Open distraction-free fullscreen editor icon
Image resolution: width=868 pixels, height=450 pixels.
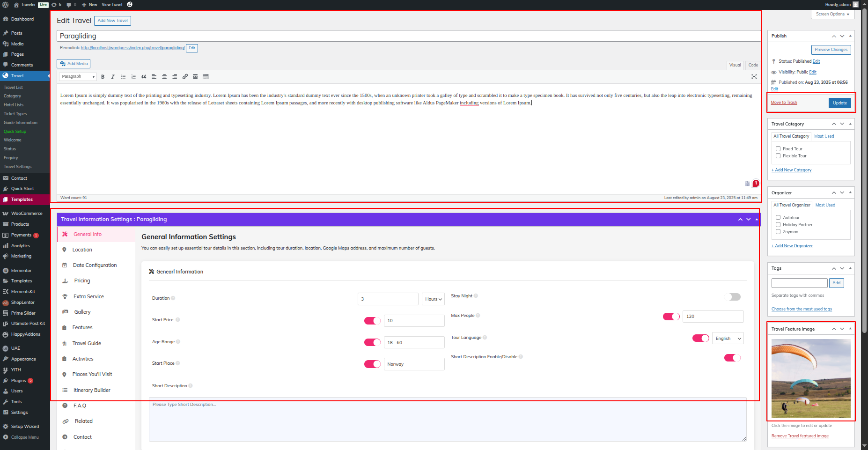point(754,77)
